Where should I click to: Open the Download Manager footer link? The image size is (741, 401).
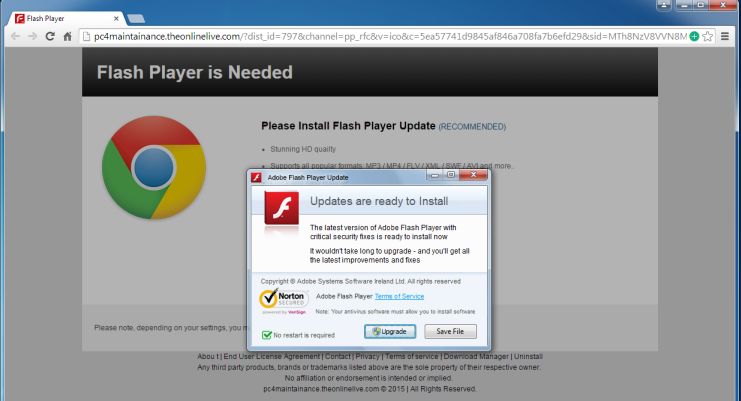tap(476, 356)
